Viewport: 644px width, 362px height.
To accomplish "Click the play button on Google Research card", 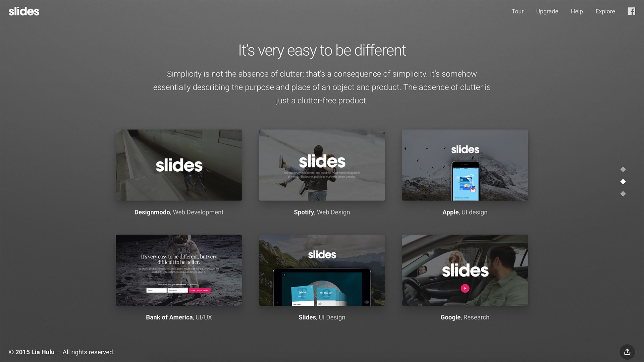I will pos(465,288).
